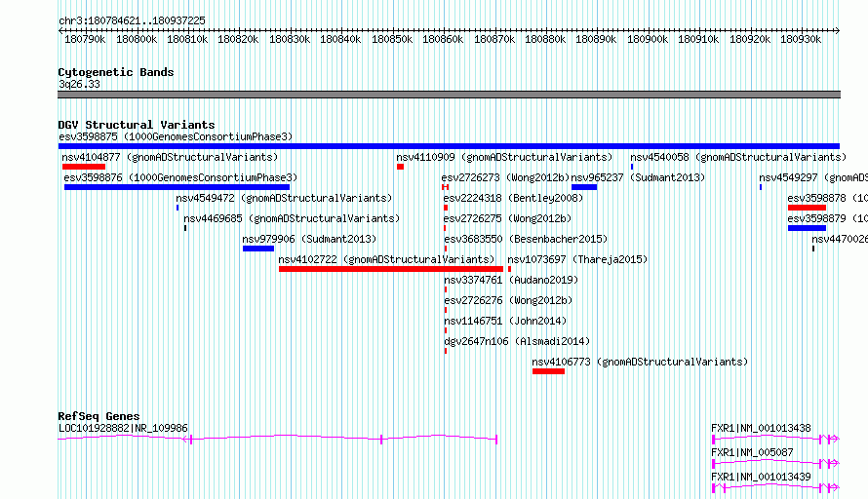
Task: Click the left arrow end of the coordinate ruler
Action: (60, 31)
